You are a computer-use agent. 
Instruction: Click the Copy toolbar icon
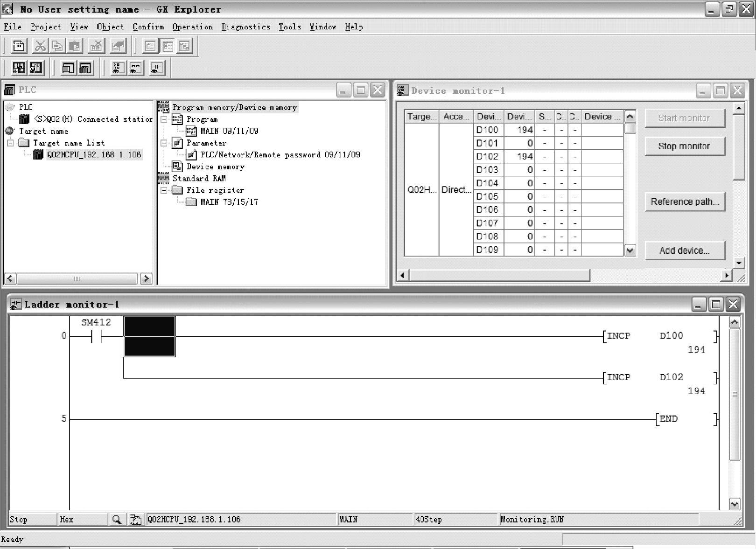(57, 46)
